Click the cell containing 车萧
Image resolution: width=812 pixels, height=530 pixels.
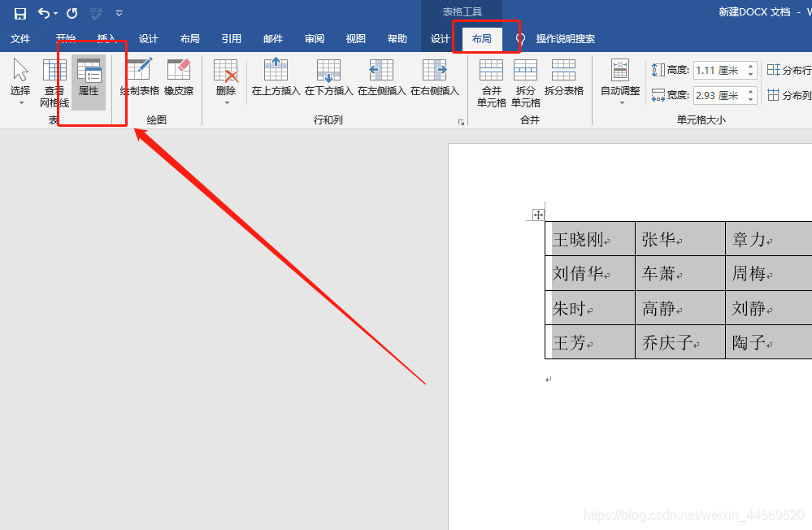[680, 273]
